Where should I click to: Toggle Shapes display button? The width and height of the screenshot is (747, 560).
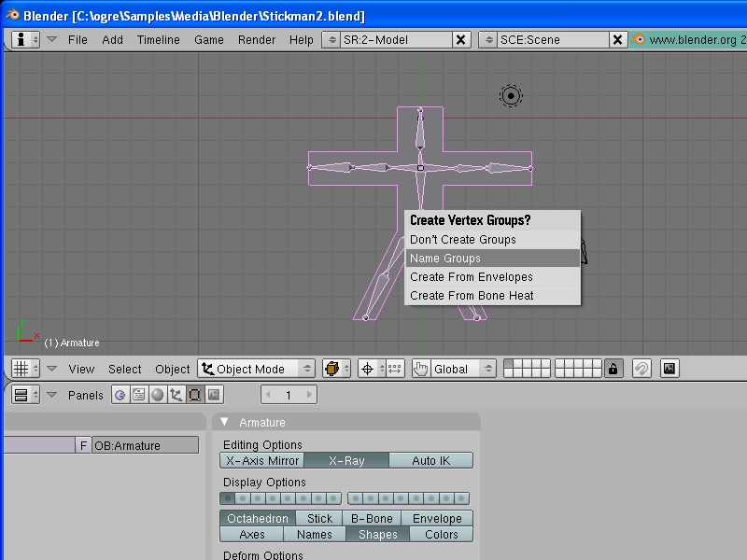coord(378,534)
